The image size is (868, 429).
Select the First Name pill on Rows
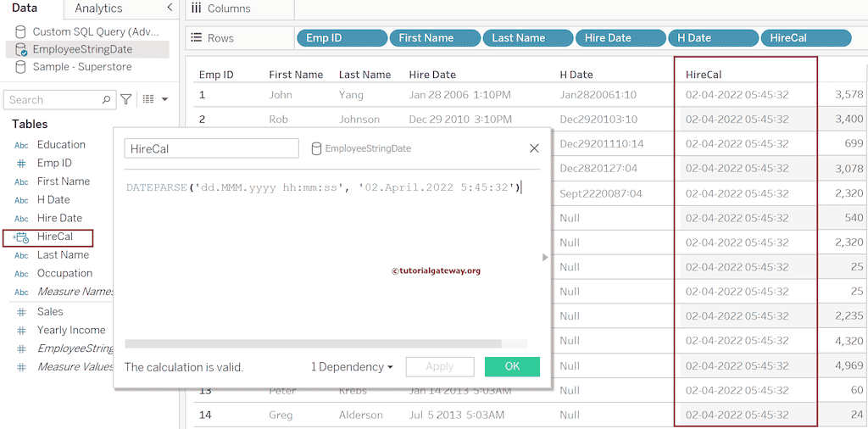pyautogui.click(x=435, y=37)
